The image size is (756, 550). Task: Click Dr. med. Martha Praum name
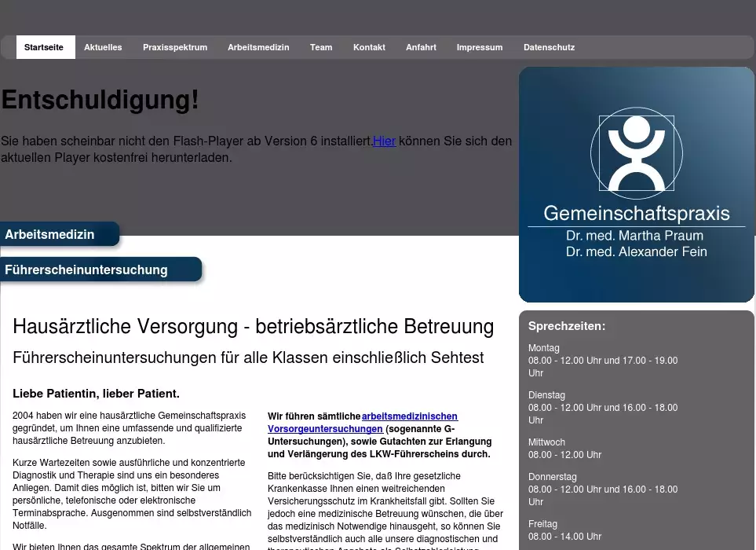coord(634,236)
